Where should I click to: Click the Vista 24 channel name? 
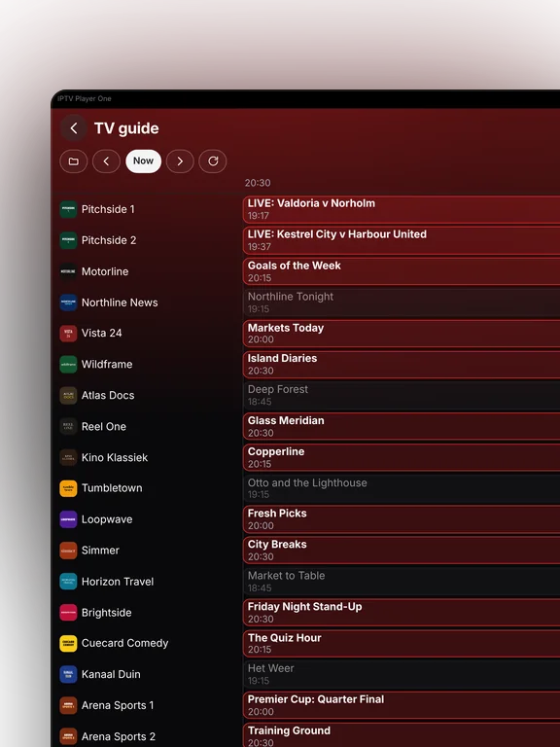coord(101,333)
